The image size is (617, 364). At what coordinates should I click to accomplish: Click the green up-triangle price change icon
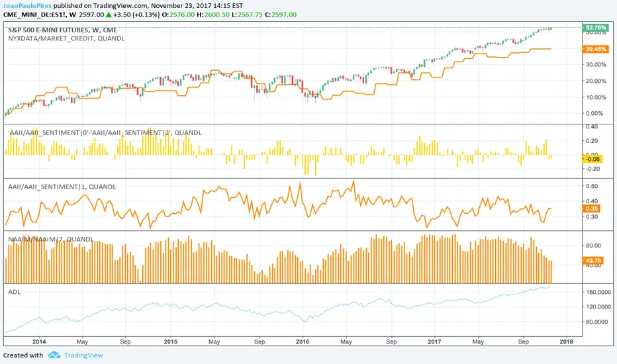point(109,15)
